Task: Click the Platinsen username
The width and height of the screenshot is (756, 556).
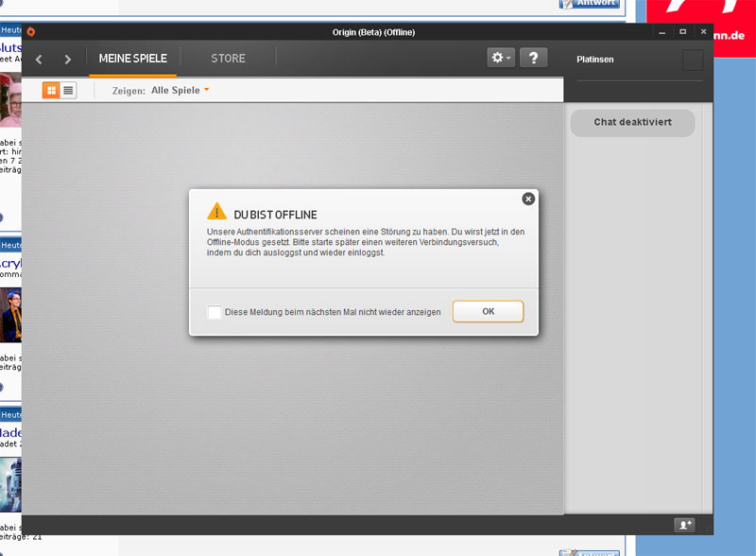Action: (595, 60)
